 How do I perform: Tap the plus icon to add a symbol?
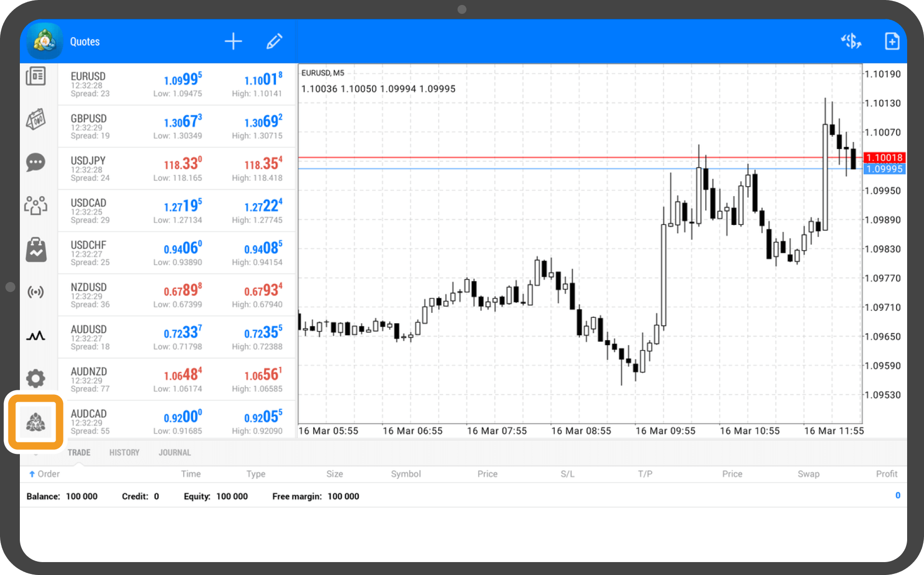(x=233, y=41)
